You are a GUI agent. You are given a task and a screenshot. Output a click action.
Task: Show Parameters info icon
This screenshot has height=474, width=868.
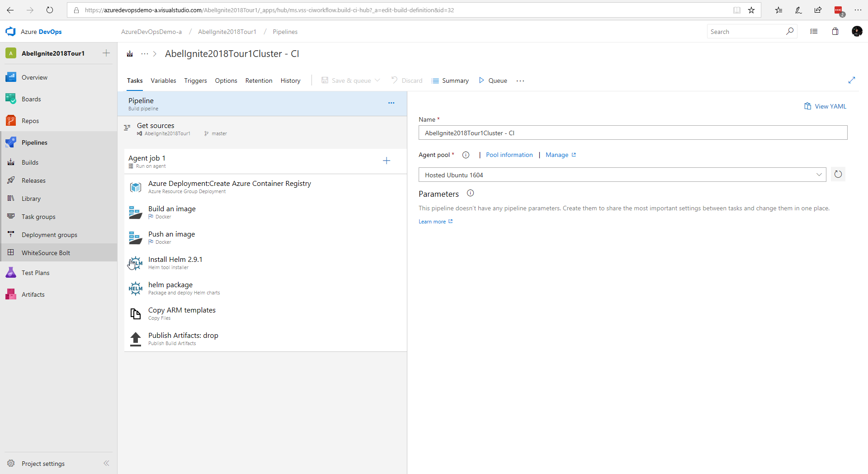coord(470,193)
